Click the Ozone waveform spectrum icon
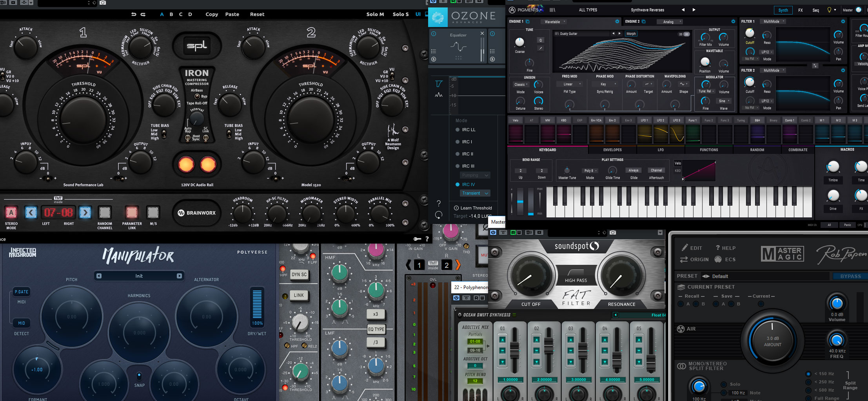 [439, 95]
